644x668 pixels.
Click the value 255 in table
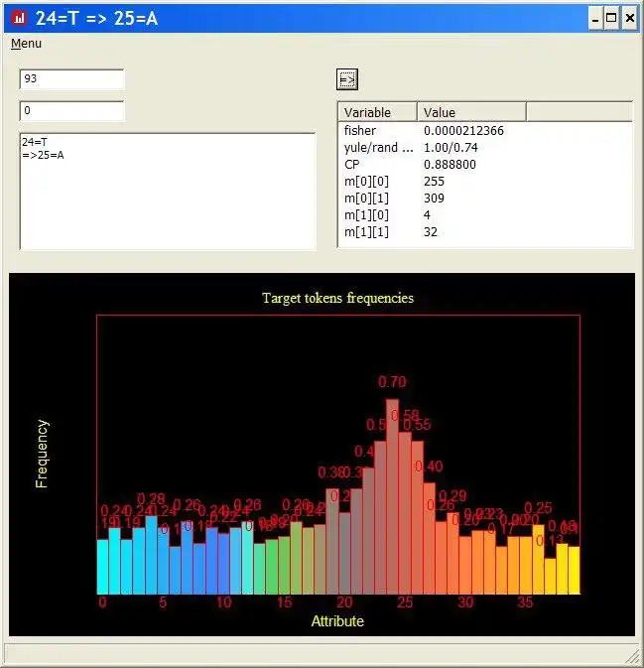click(x=434, y=182)
